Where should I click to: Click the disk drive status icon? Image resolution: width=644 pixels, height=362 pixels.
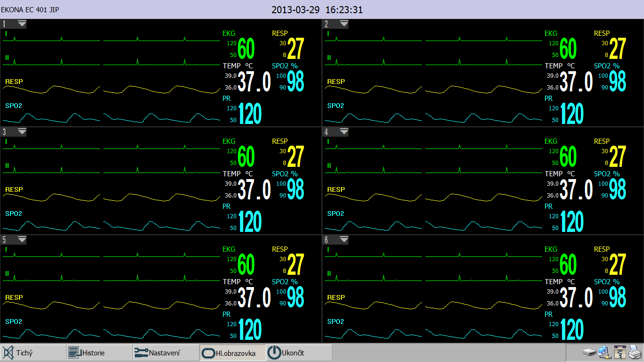(x=589, y=352)
